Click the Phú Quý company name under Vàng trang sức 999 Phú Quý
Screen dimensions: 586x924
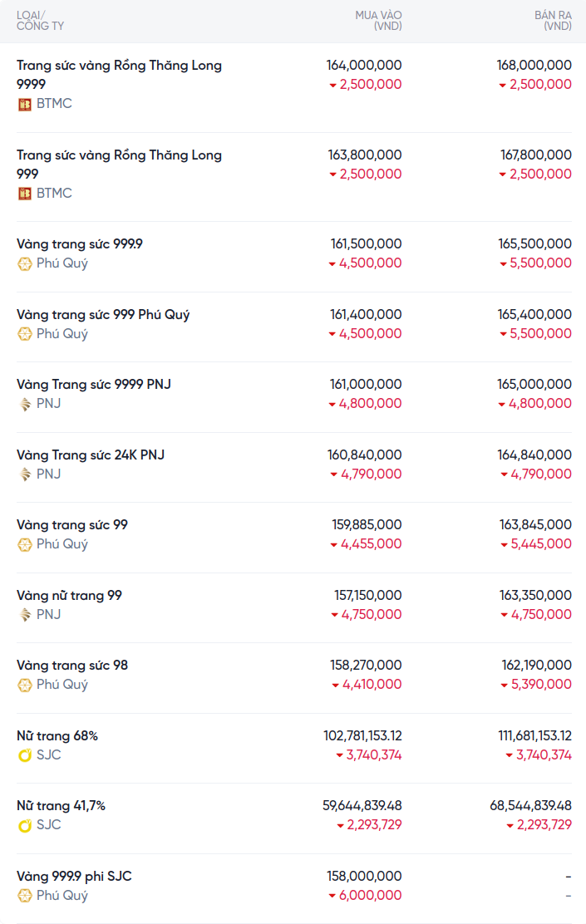pos(62,334)
